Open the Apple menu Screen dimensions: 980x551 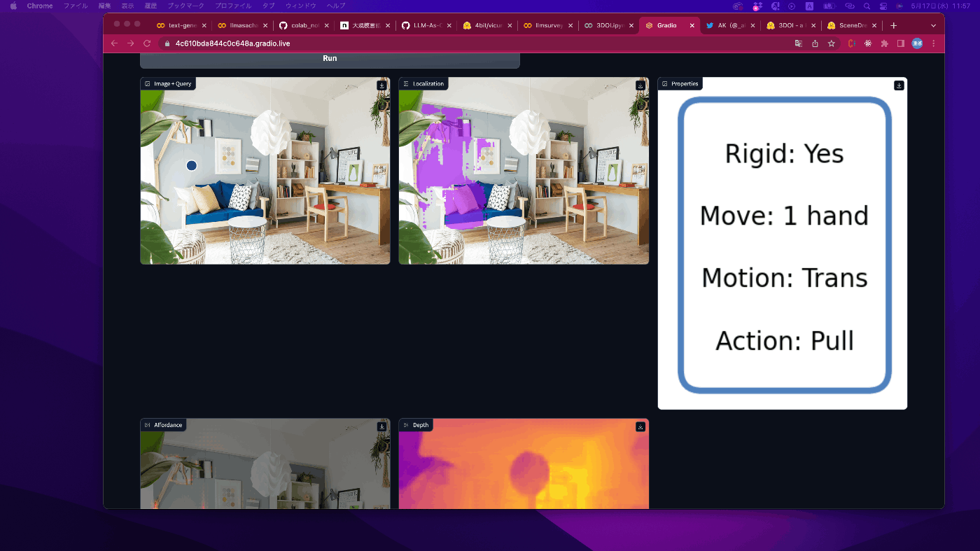pyautogui.click(x=13, y=6)
